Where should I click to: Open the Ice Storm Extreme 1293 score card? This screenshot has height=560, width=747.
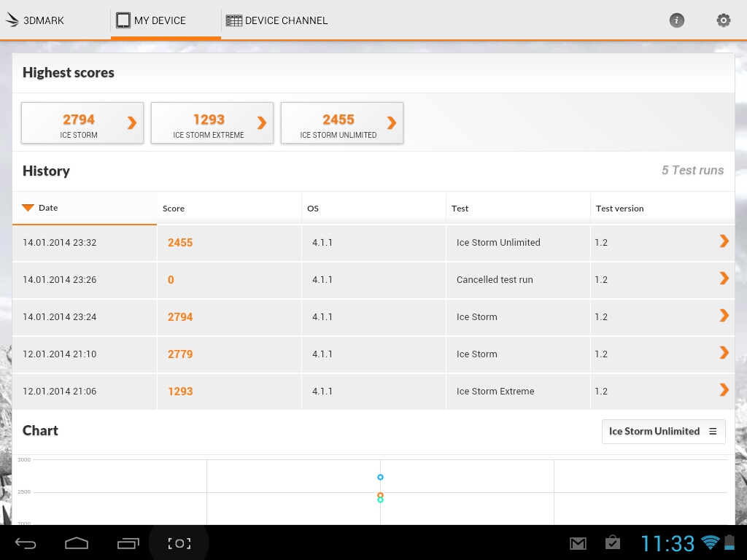(212, 122)
